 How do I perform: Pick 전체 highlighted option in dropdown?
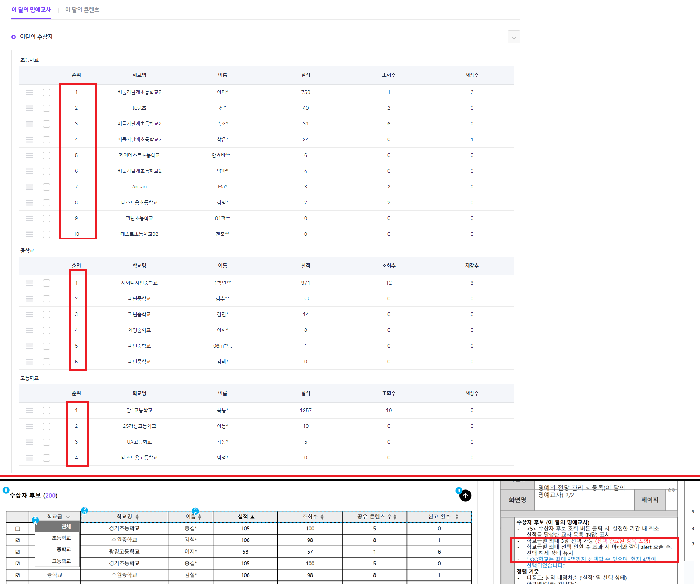66,526
